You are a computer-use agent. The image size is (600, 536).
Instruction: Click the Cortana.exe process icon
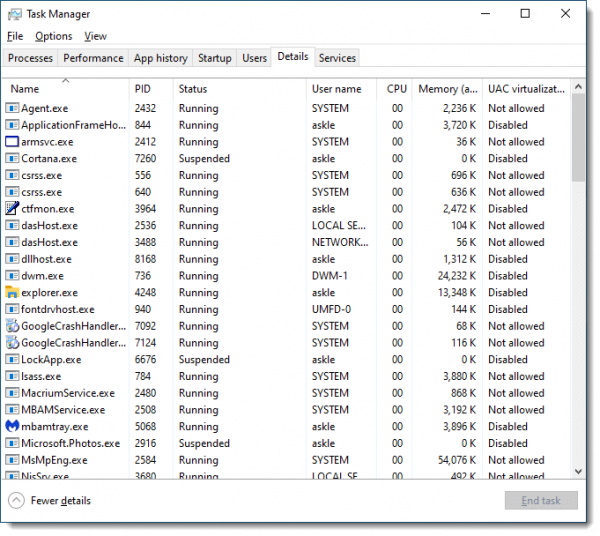[12, 158]
